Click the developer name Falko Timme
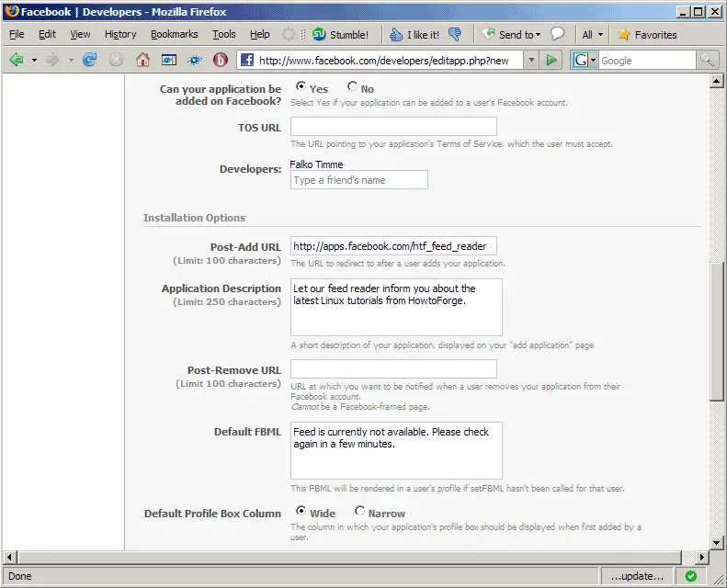 pyautogui.click(x=316, y=164)
